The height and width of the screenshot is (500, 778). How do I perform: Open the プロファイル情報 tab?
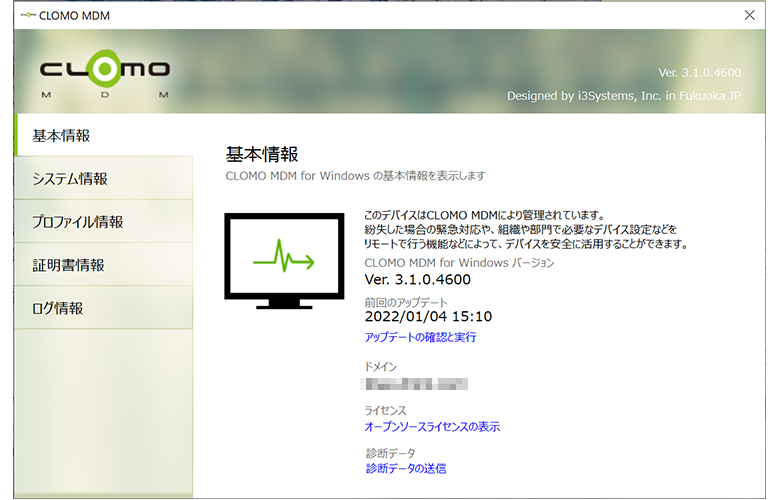(104, 222)
